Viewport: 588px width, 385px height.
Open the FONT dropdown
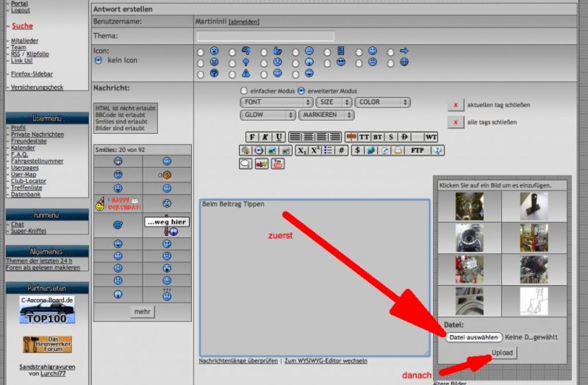(268, 102)
